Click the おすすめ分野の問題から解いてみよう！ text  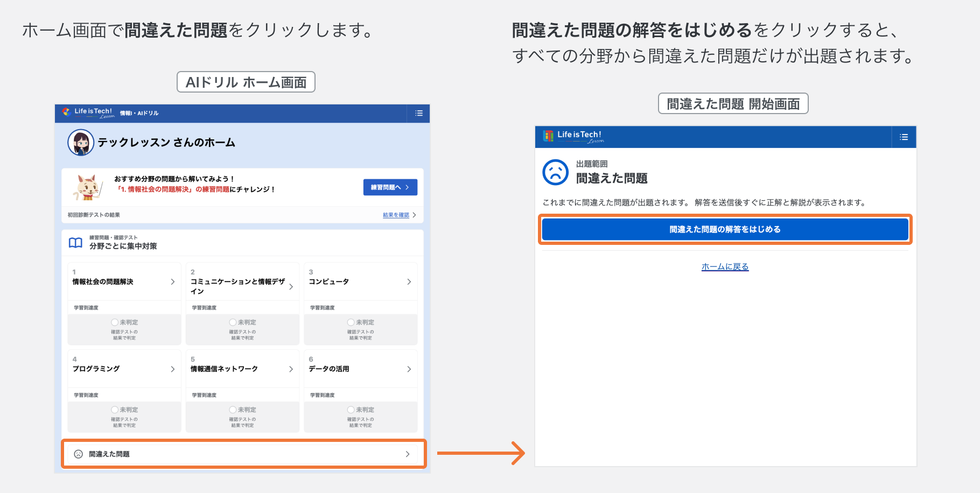click(x=174, y=179)
